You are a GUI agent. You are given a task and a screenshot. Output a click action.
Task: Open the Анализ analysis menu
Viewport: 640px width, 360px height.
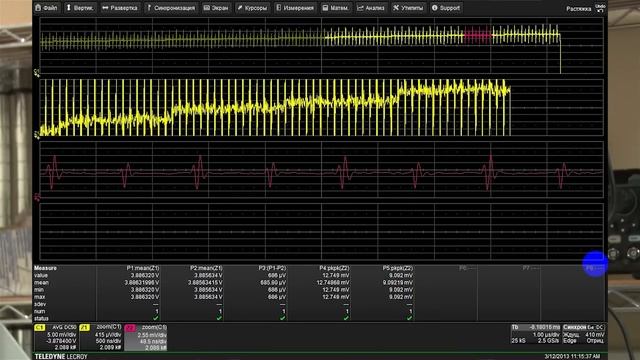(371, 8)
